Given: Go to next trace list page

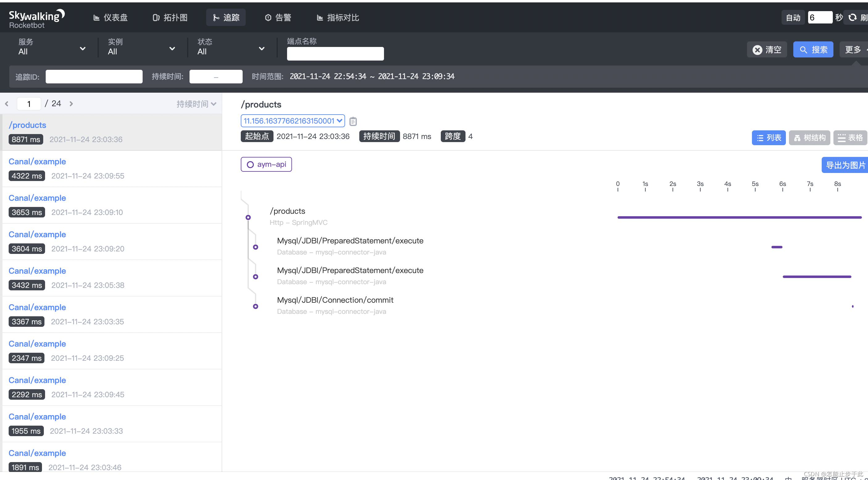Looking at the screenshot, I should [x=71, y=104].
